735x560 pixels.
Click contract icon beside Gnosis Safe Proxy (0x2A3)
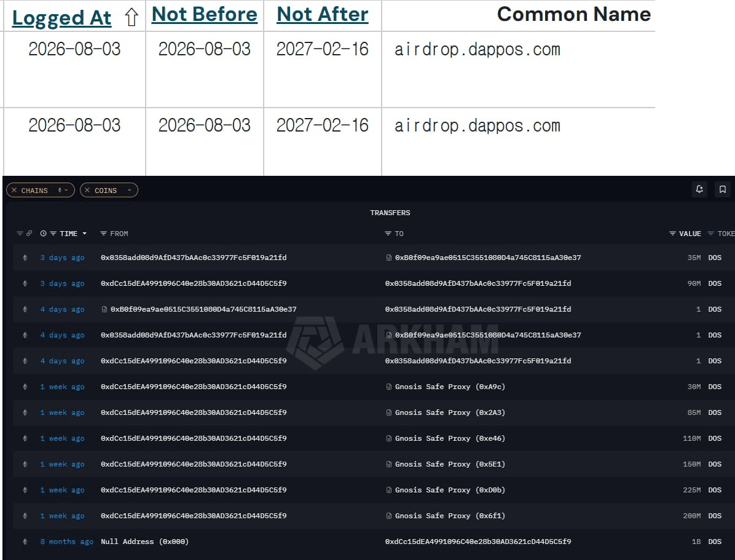[x=388, y=412]
